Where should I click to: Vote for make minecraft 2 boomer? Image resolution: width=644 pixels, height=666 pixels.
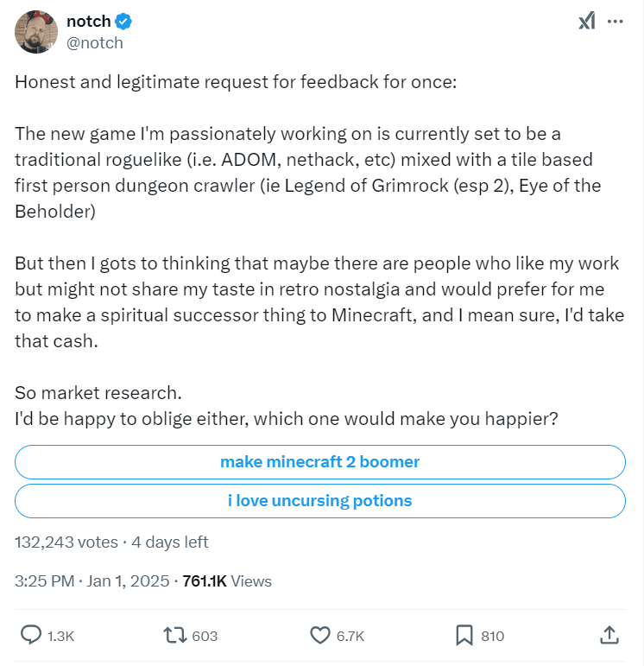coord(320,461)
